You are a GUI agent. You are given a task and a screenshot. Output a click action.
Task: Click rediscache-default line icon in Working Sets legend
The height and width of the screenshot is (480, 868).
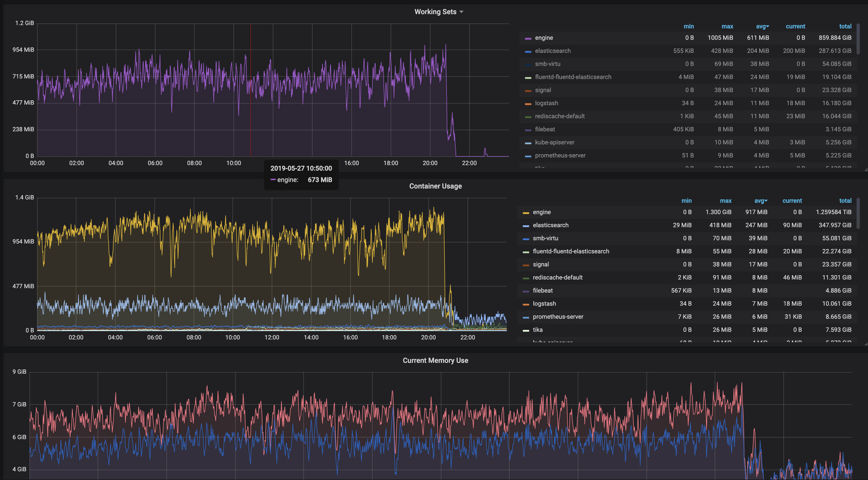pos(528,117)
